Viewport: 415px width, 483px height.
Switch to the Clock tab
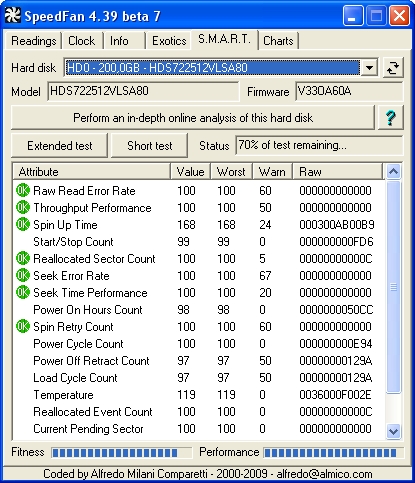[82, 41]
